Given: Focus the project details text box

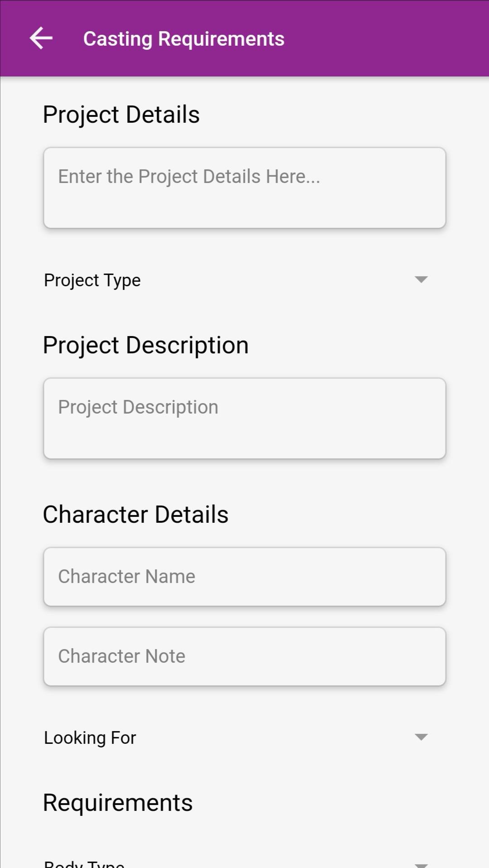Looking at the screenshot, I should [x=244, y=188].
